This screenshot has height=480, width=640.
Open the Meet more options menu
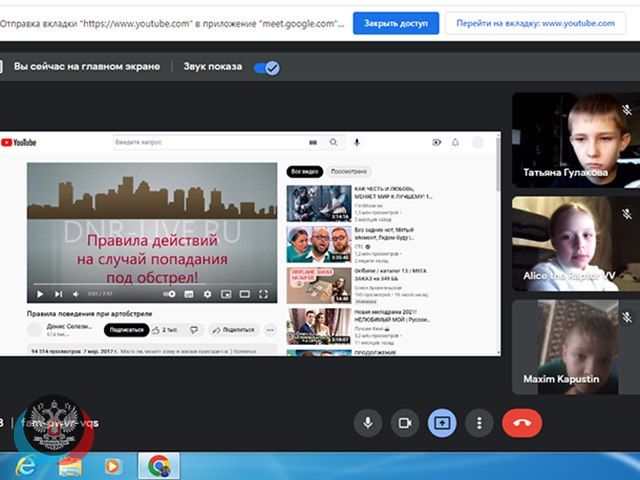coord(479,423)
